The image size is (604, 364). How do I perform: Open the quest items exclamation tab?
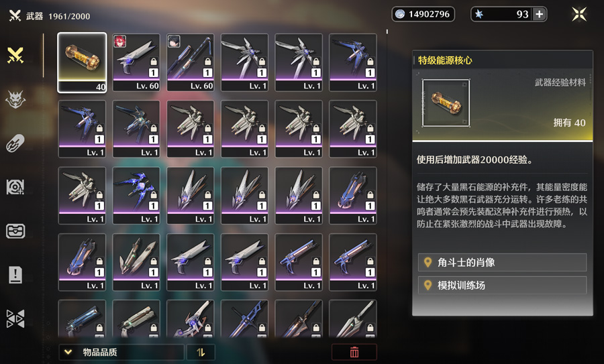click(x=15, y=275)
